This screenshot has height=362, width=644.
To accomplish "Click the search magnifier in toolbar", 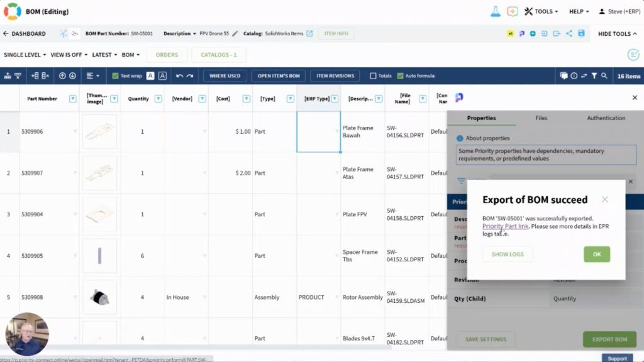I will click(604, 76).
